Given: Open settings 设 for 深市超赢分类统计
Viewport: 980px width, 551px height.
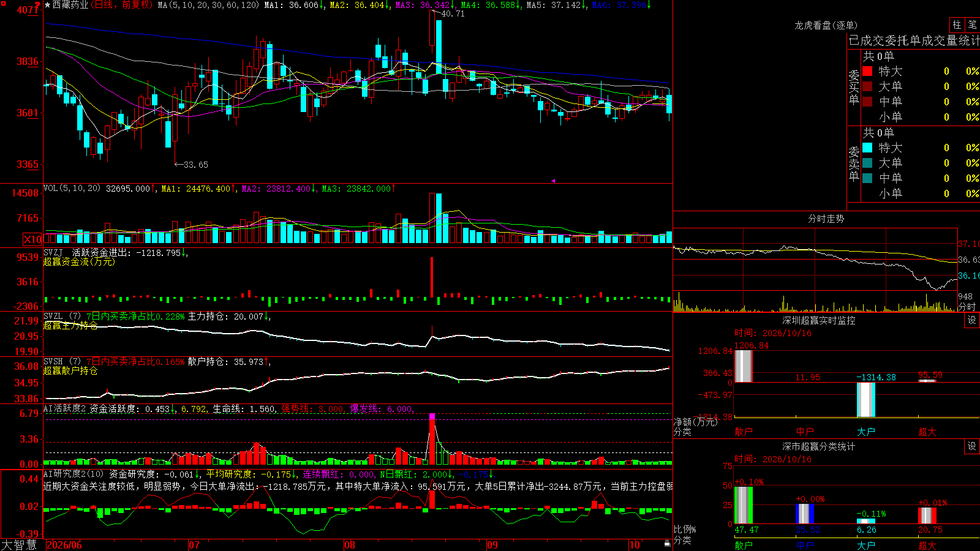Looking at the screenshot, I should pyautogui.click(x=971, y=446).
